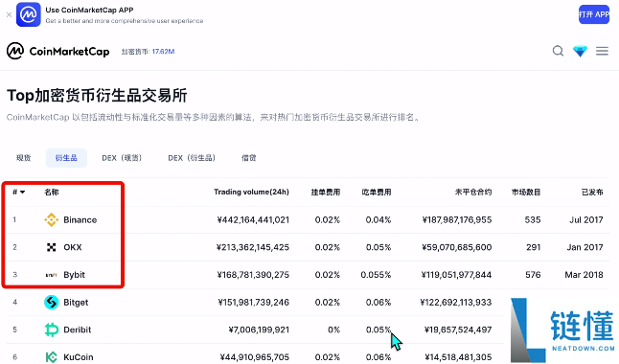Click OKX market count 291
This screenshot has width=619, height=364.
[534, 247]
